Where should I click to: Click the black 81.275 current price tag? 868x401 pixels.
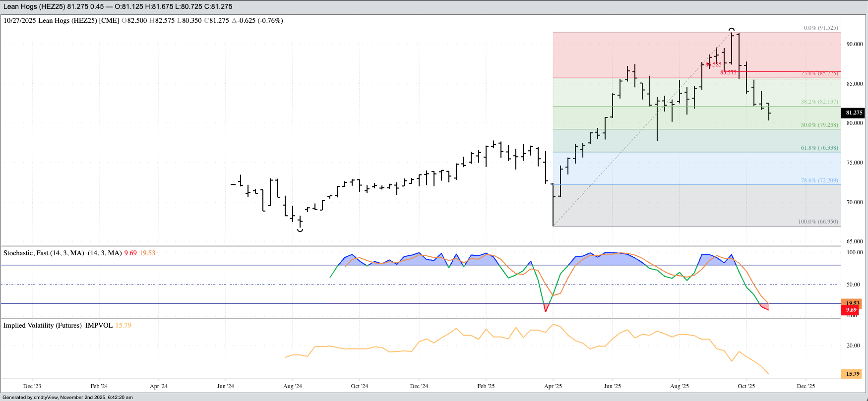click(x=854, y=113)
